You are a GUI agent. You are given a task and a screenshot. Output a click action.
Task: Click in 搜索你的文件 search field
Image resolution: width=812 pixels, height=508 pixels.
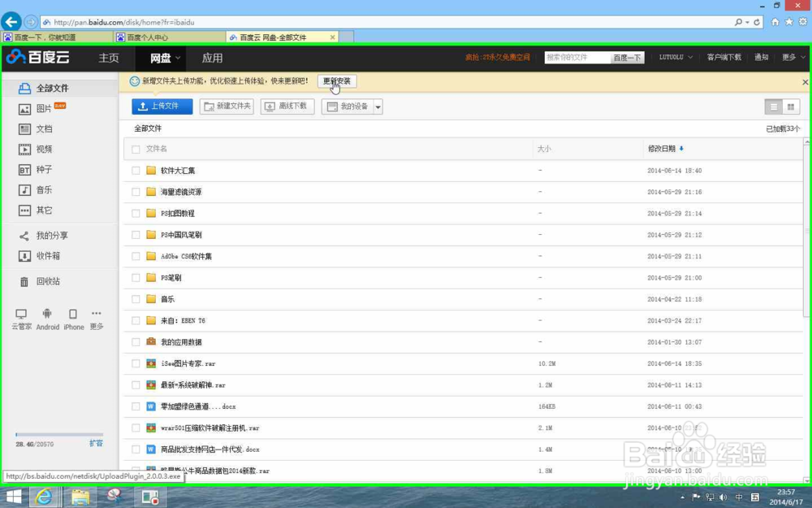pyautogui.click(x=577, y=58)
